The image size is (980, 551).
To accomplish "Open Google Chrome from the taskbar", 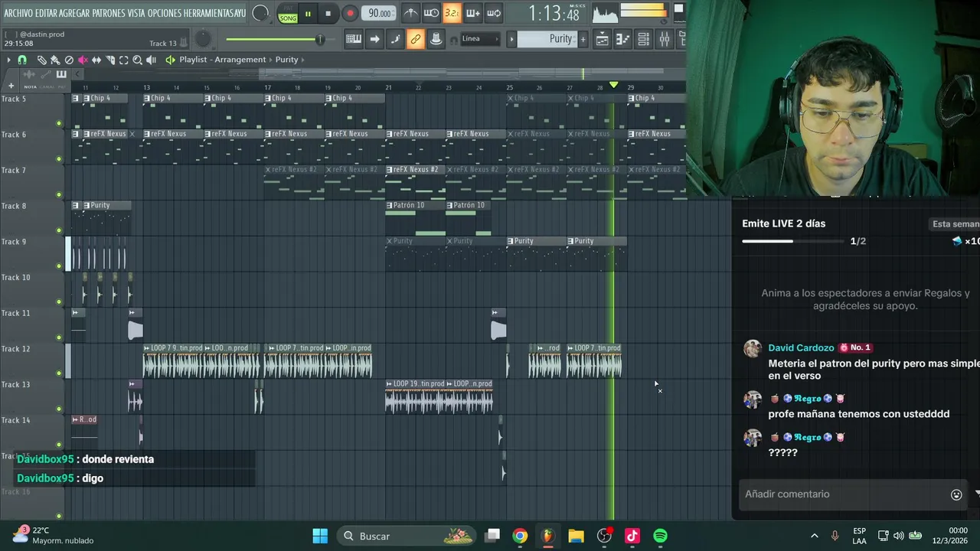I will 520,536.
